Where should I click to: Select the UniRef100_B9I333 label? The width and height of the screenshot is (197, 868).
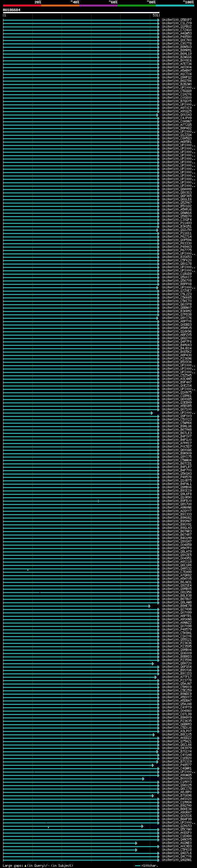tap(177, 514)
